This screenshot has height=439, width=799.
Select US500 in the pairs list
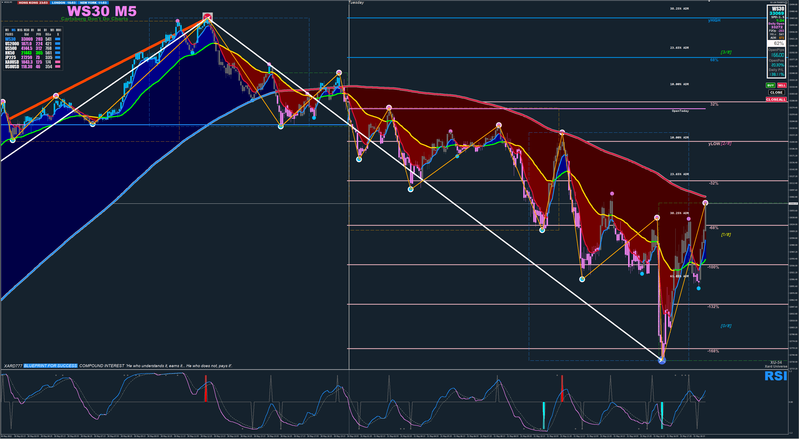coord(11,48)
